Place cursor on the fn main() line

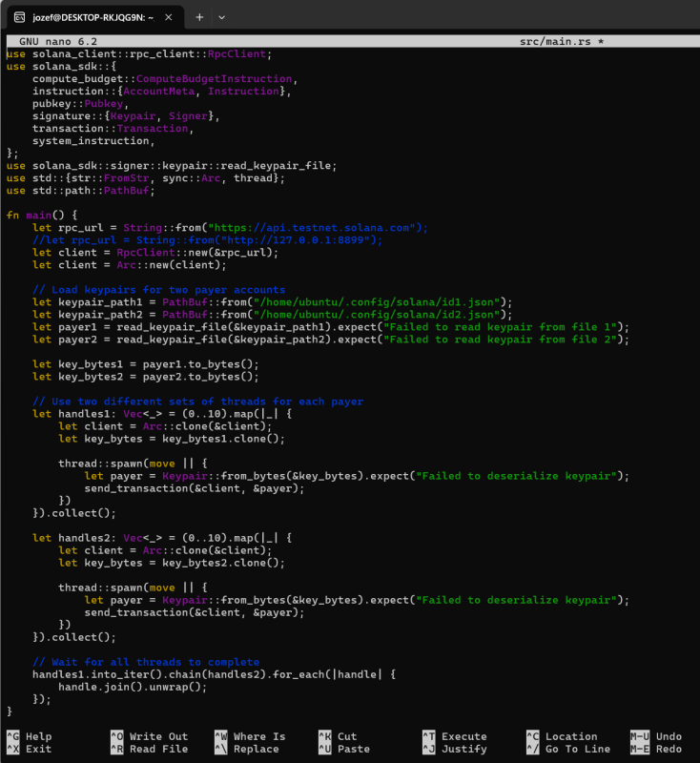pos(48,215)
